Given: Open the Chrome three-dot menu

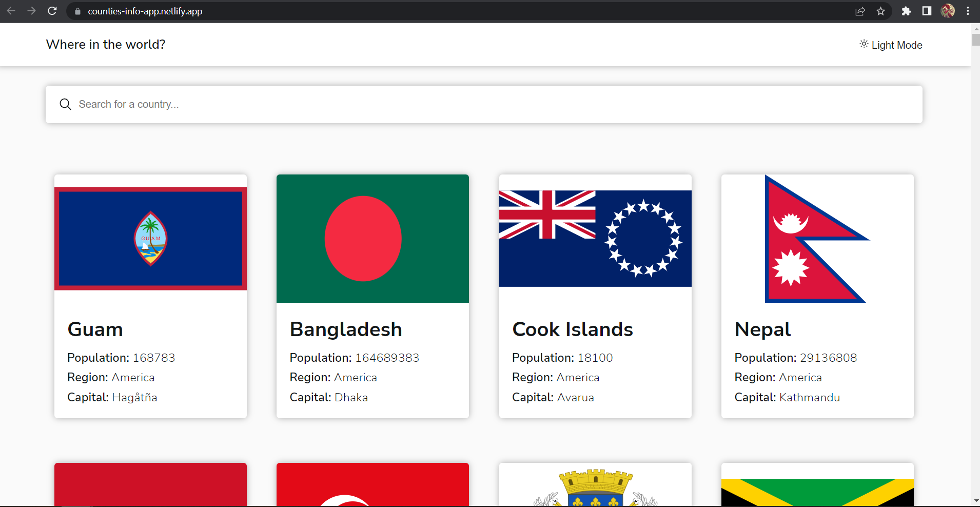Looking at the screenshot, I should point(968,11).
